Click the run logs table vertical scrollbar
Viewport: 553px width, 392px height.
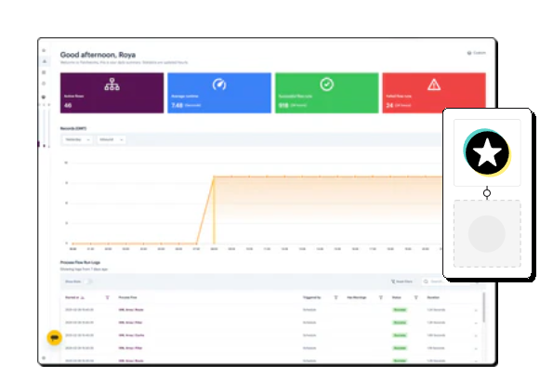(484, 307)
